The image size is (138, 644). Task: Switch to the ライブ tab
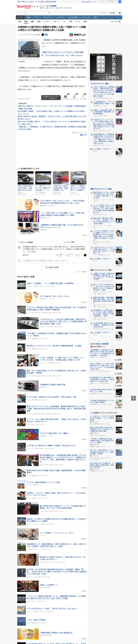(37, 17)
